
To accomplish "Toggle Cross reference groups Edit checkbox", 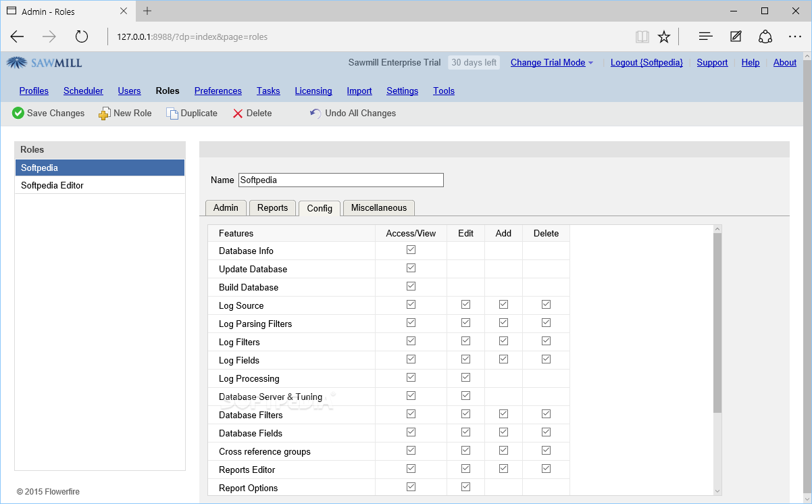I will coord(465,451).
